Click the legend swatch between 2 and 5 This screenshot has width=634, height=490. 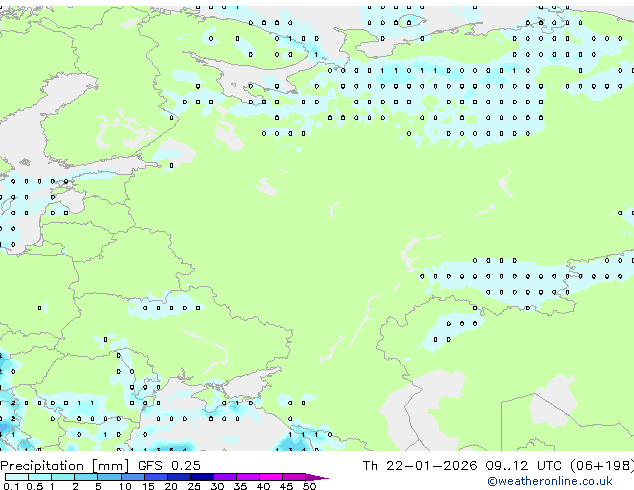click(86, 477)
